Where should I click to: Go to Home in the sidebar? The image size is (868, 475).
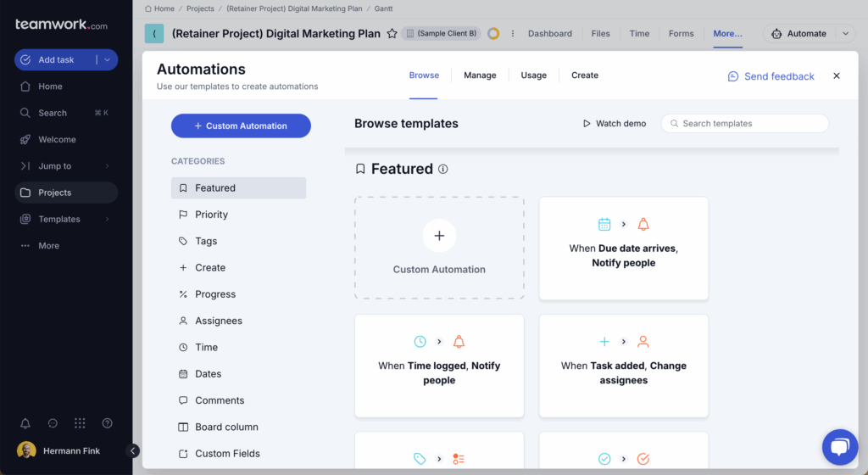click(50, 87)
